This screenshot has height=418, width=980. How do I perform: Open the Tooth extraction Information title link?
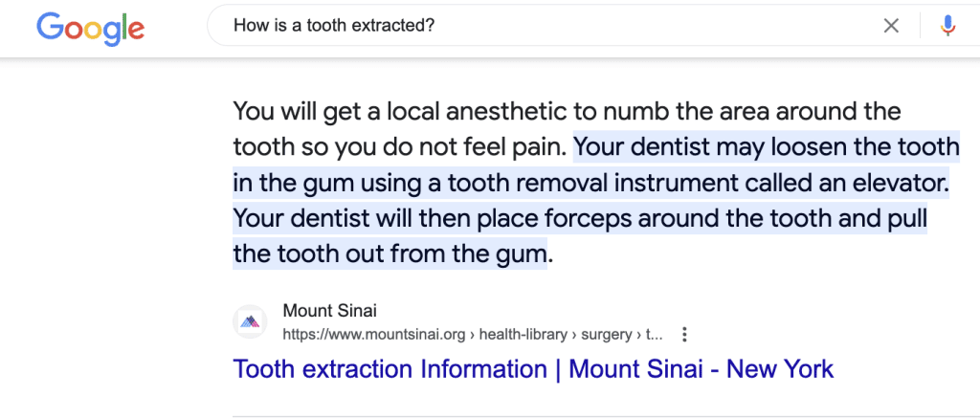pos(533,369)
